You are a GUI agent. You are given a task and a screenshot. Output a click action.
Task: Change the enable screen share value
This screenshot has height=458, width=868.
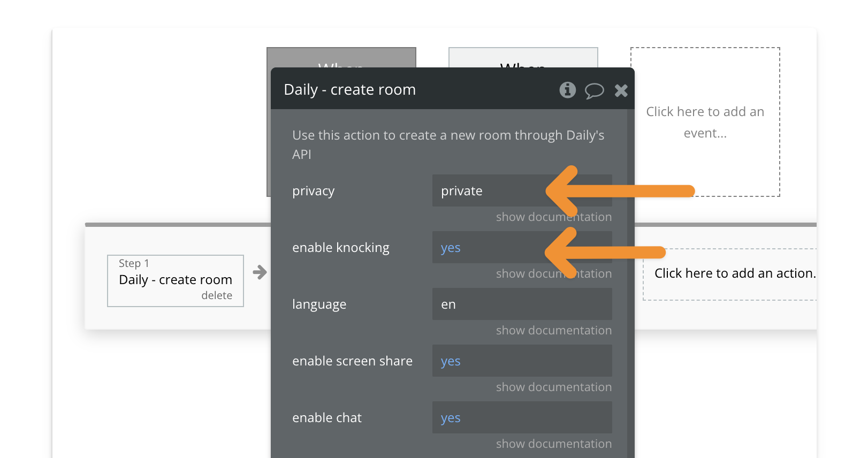[x=522, y=361]
